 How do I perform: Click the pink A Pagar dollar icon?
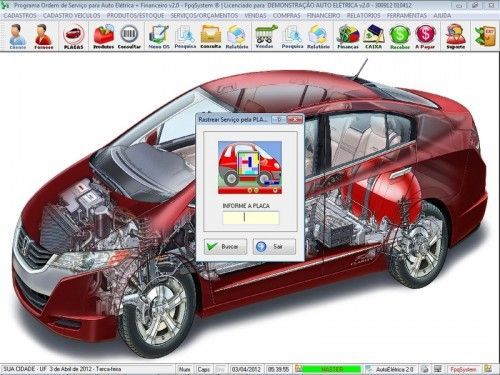(425, 37)
